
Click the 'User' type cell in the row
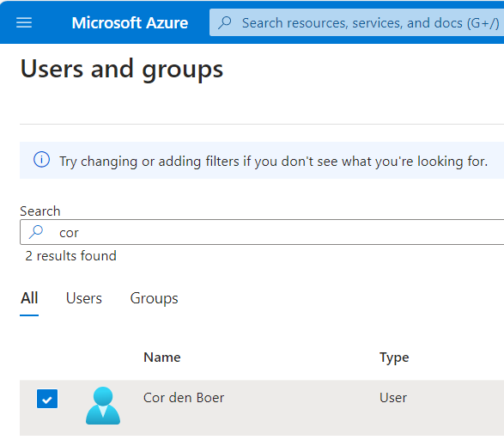[393, 398]
